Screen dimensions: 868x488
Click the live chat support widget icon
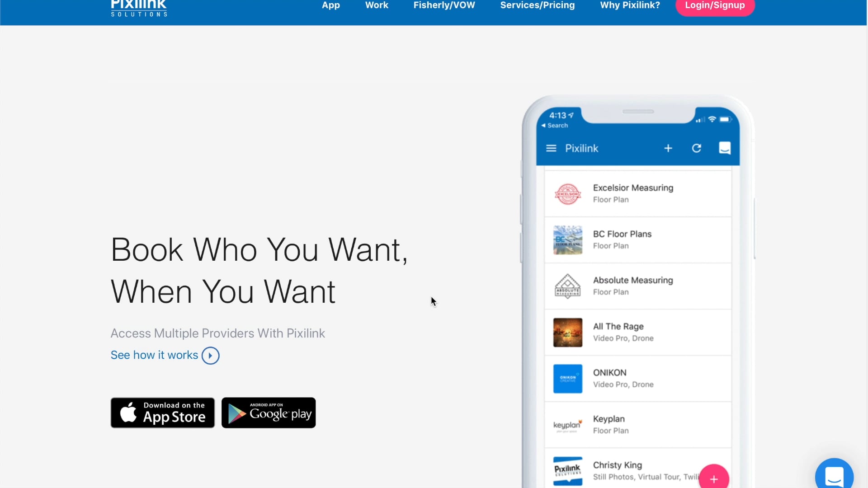835,473
